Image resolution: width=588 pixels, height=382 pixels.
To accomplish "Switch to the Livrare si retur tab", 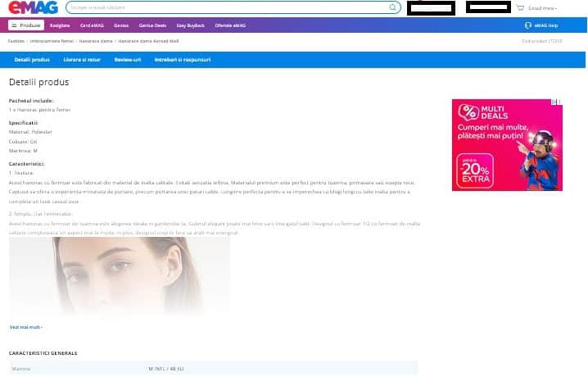I will tap(82, 60).
